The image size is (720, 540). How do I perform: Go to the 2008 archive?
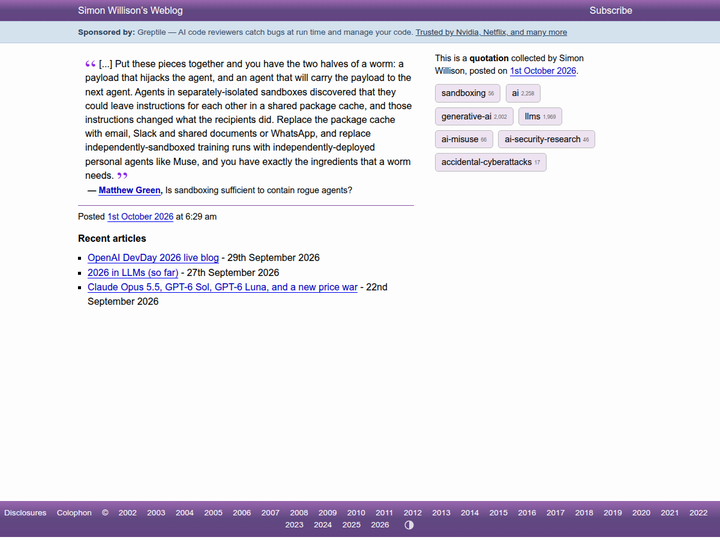[x=299, y=513]
